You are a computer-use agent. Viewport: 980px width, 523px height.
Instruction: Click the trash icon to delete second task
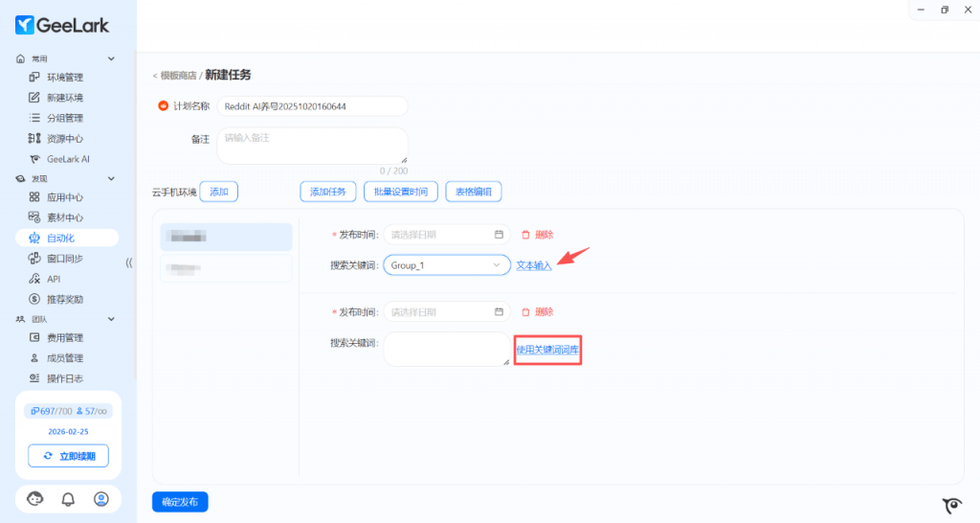[525, 312]
